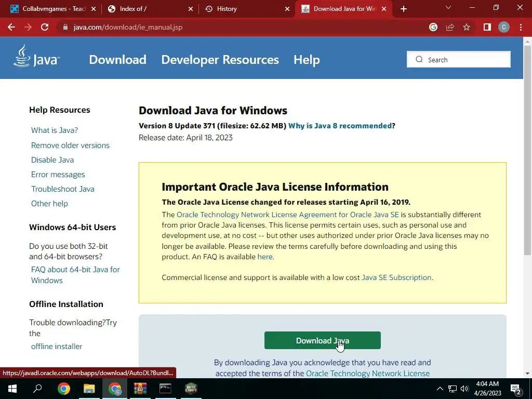Close the History tab

[x=287, y=9]
